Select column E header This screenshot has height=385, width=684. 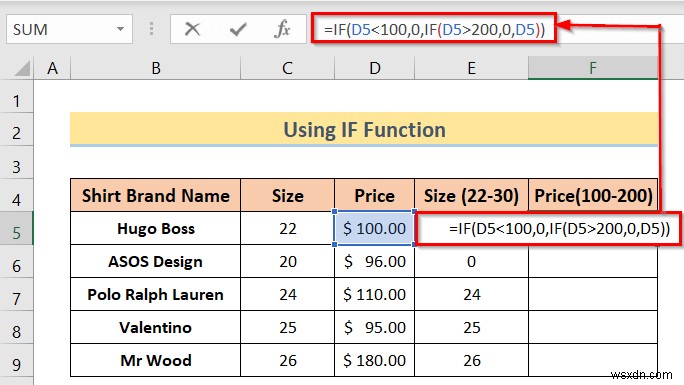(471, 68)
